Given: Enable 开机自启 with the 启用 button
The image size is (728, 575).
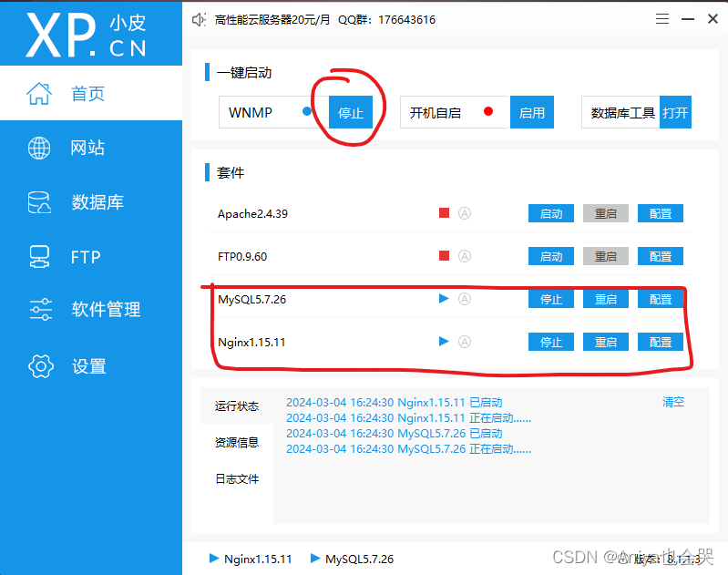Looking at the screenshot, I should [531, 112].
